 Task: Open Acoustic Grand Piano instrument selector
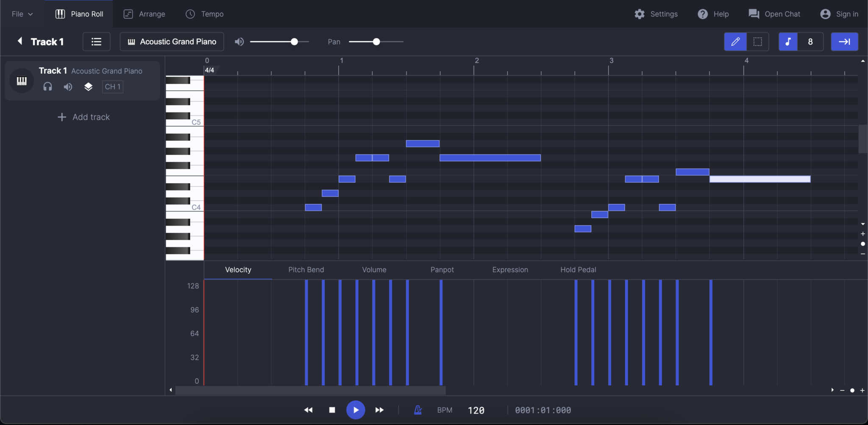[x=172, y=42]
